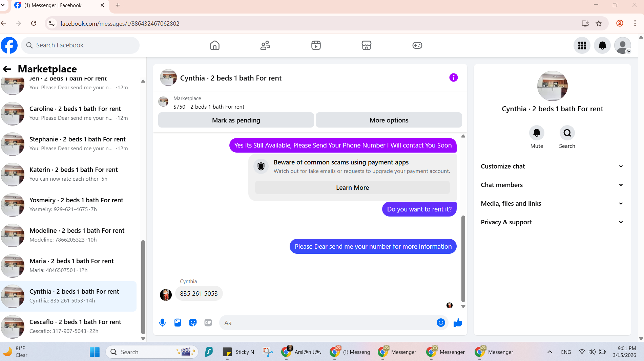The height and width of the screenshot is (361, 644).
Task: Open the Snipping Tool taskbar icon
Action: tap(268, 352)
